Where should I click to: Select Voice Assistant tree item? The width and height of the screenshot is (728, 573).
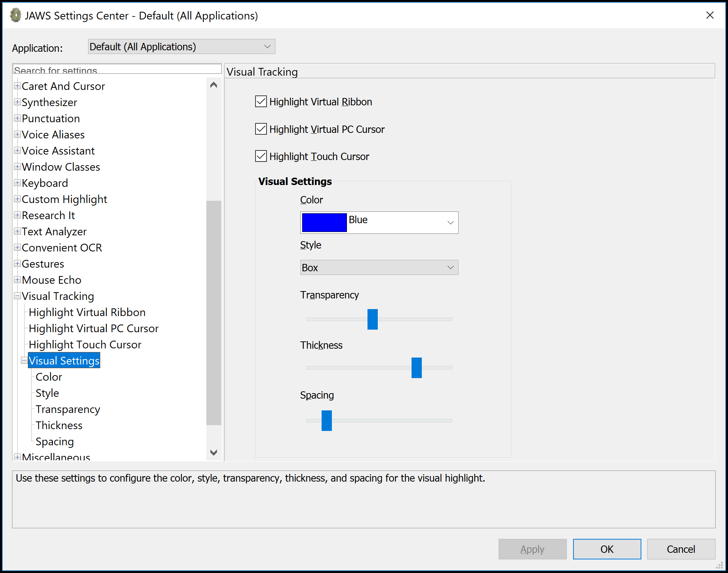58,151
